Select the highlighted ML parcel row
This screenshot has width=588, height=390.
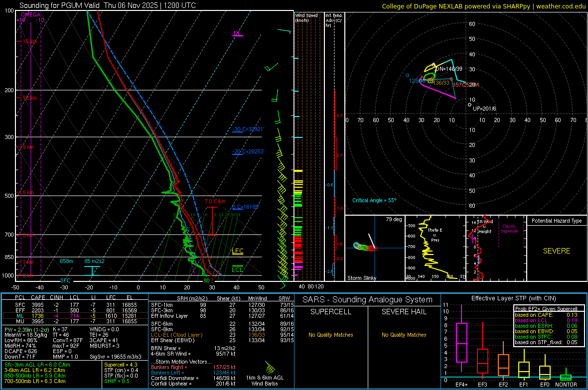click(x=75, y=316)
